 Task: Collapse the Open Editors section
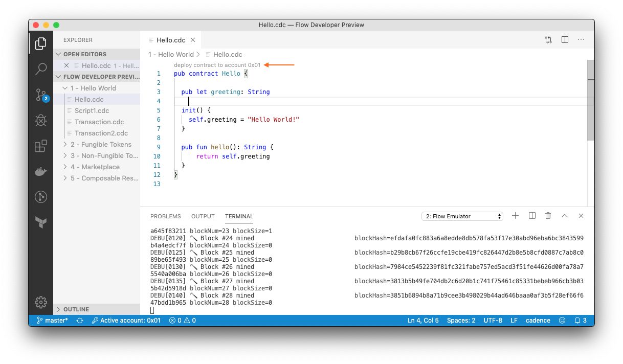coord(97,54)
